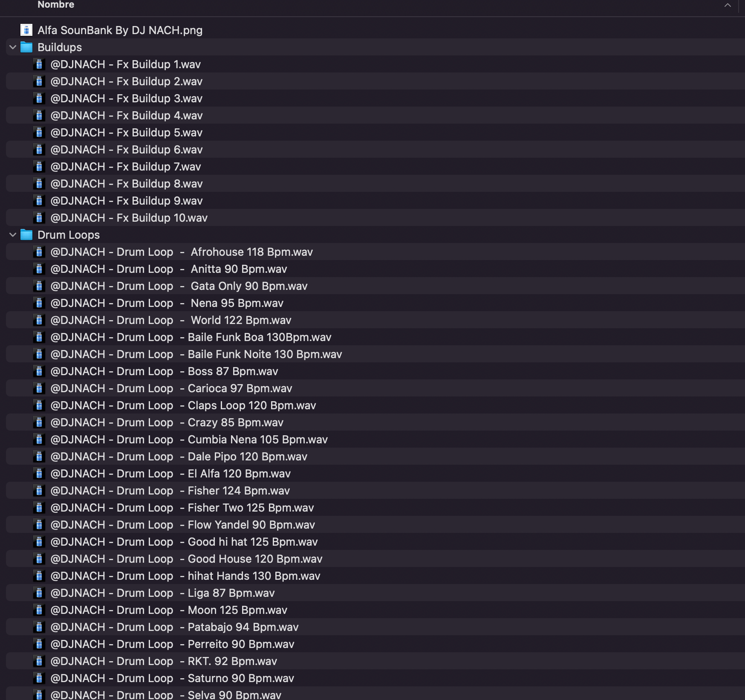Toggle sort order arrow in header
Viewport: 745px width, 700px height.
pos(728,6)
